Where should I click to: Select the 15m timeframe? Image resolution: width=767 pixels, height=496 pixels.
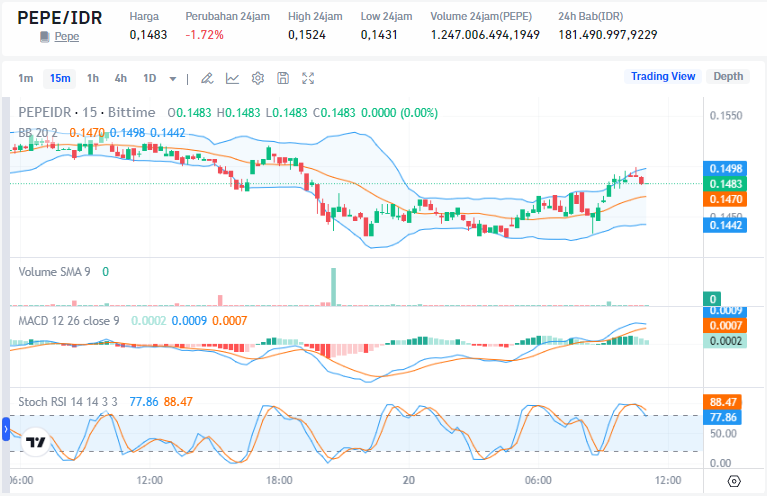click(x=60, y=78)
